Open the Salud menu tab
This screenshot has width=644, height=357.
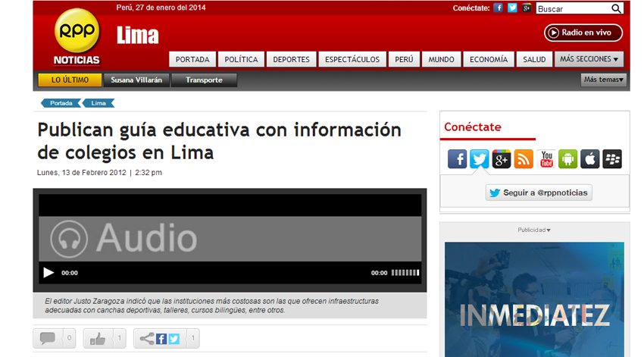click(x=534, y=60)
